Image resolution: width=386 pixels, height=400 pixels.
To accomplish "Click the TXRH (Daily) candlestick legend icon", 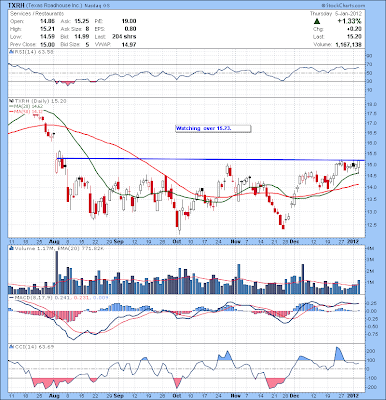I will pos(10,101).
